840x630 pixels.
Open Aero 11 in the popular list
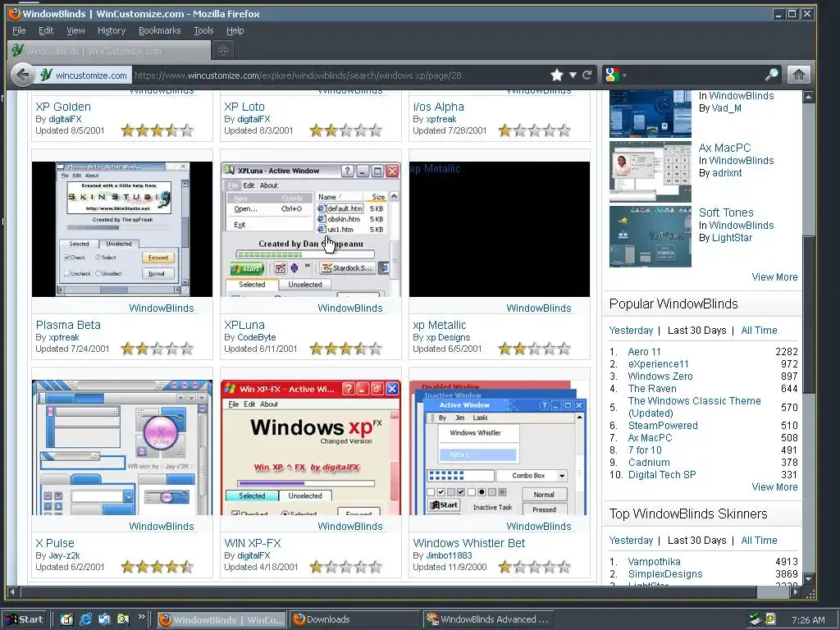[x=645, y=352]
